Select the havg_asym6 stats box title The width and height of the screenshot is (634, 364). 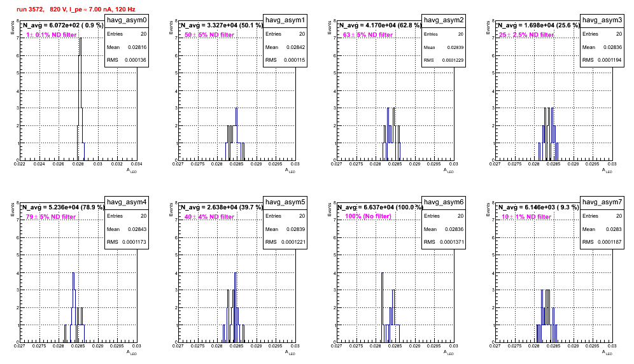coord(444,202)
